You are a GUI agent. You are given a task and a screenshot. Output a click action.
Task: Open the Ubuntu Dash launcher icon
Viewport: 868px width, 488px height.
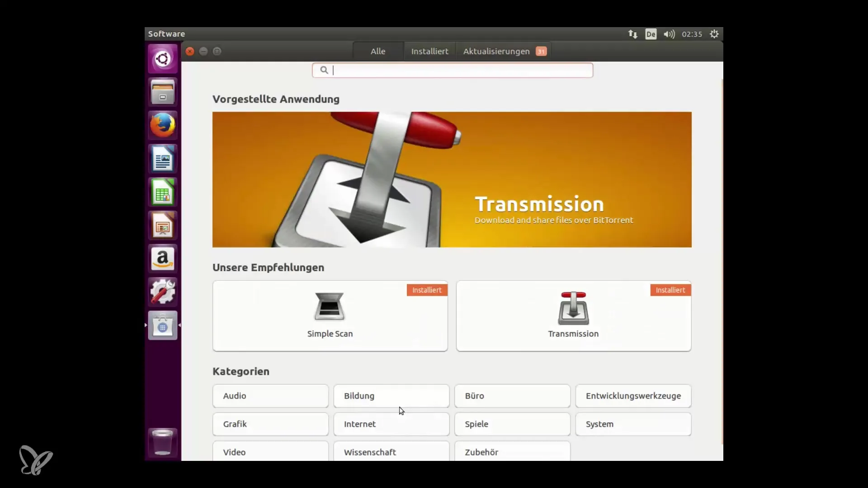[163, 59]
